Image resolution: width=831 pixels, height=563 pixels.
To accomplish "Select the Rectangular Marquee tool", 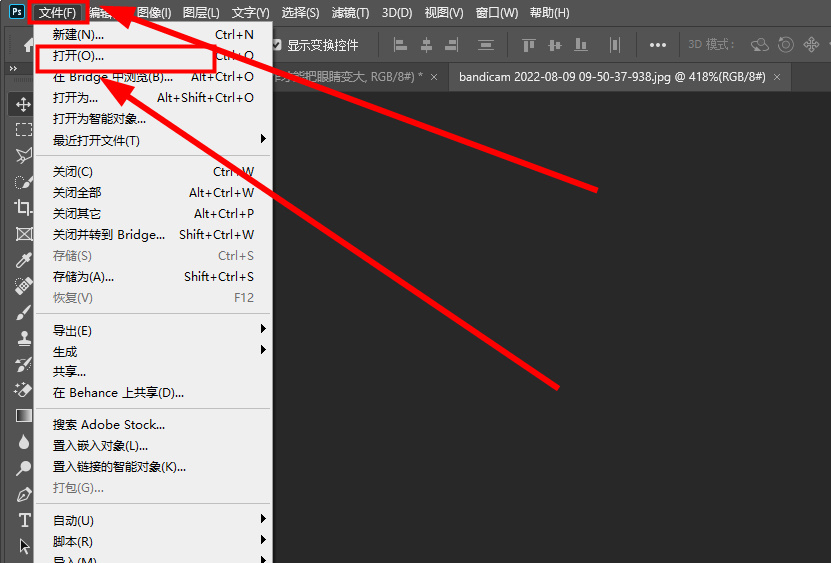I will tap(23, 130).
